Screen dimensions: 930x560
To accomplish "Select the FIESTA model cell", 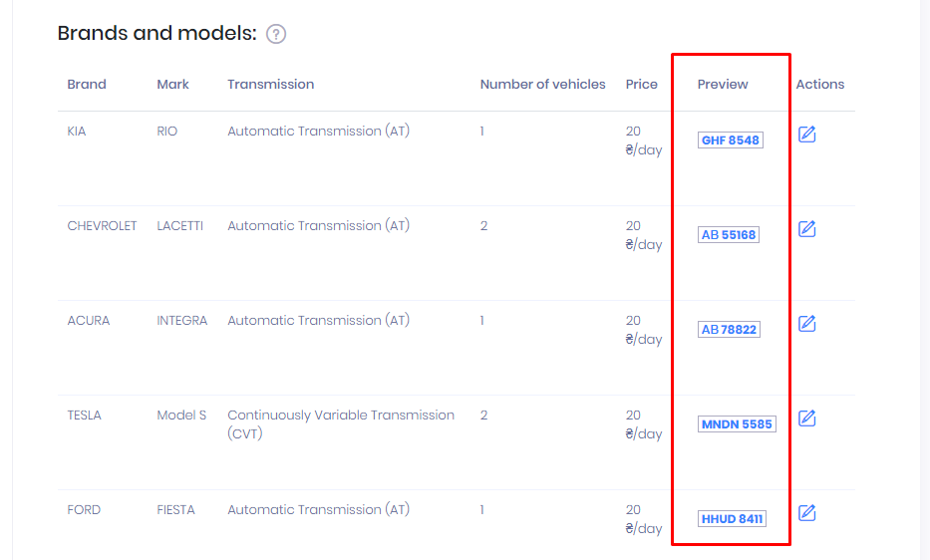I will coord(176,510).
